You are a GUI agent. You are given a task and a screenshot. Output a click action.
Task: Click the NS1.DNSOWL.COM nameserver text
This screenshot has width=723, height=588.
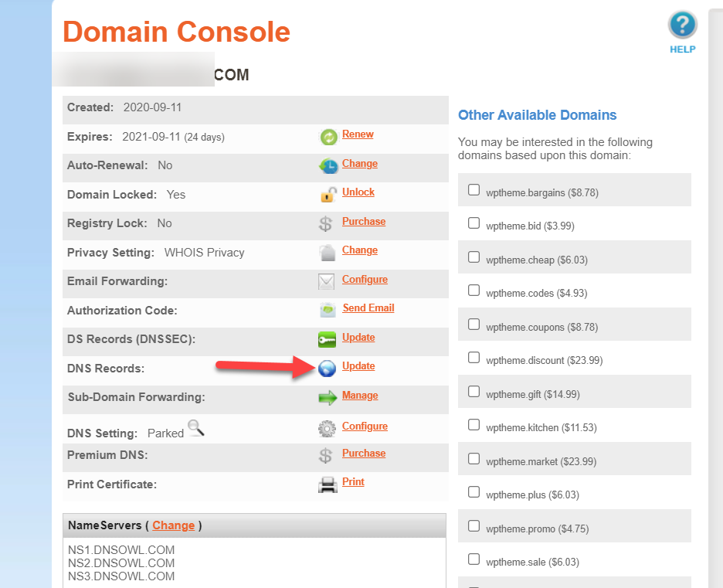[x=121, y=550]
